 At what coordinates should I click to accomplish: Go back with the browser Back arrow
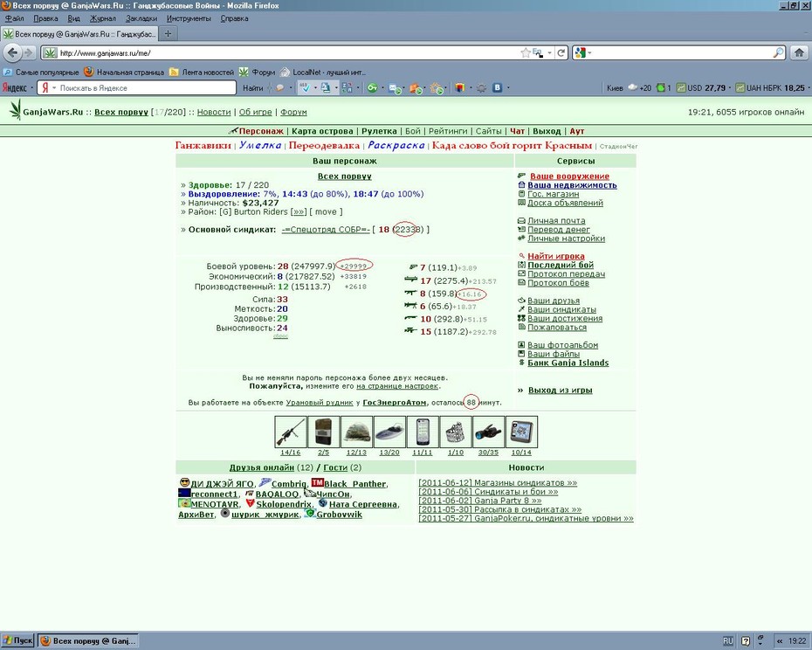click(x=12, y=52)
